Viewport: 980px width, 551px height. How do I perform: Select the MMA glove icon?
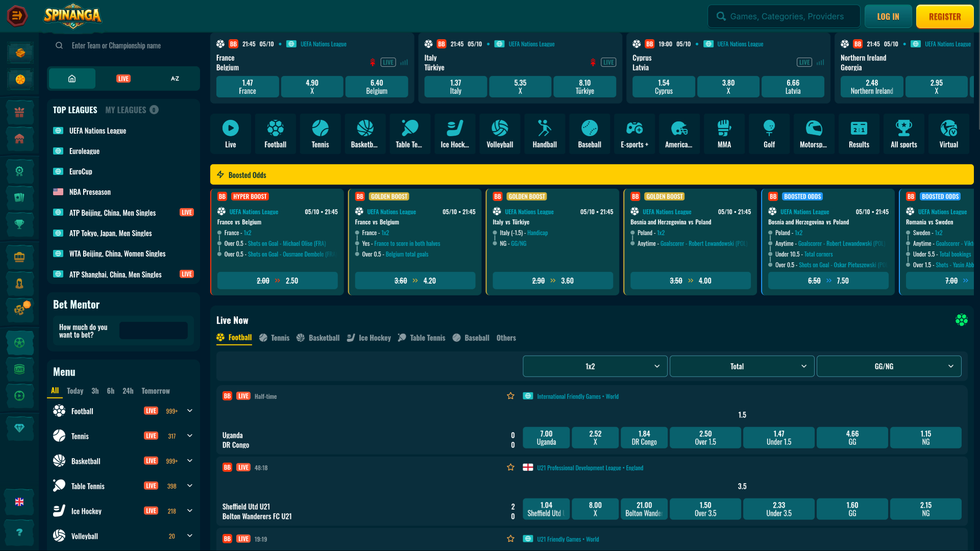click(724, 134)
